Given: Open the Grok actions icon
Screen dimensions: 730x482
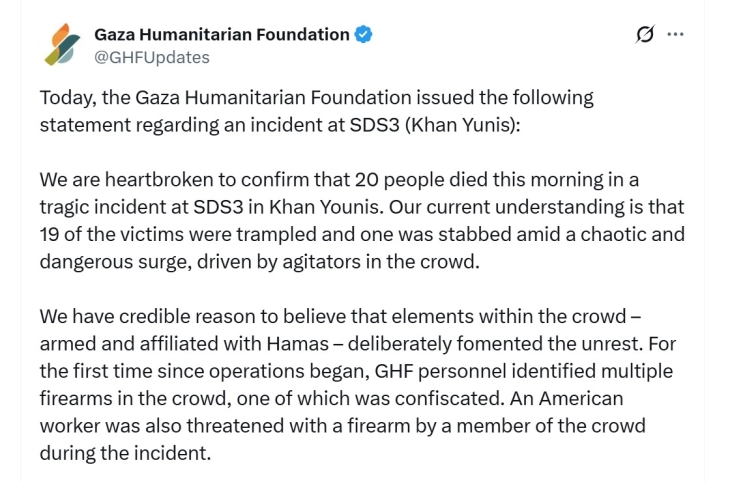Looking at the screenshot, I should [645, 34].
